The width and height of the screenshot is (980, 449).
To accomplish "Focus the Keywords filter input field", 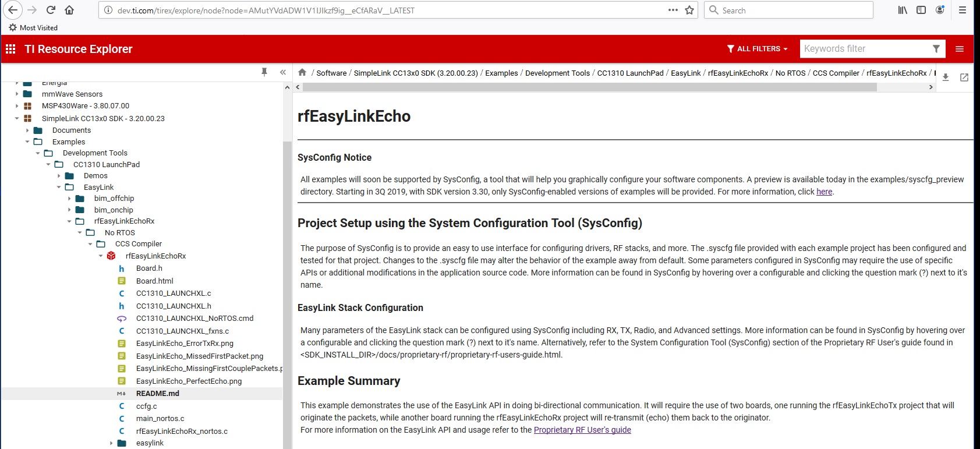I will (x=865, y=49).
